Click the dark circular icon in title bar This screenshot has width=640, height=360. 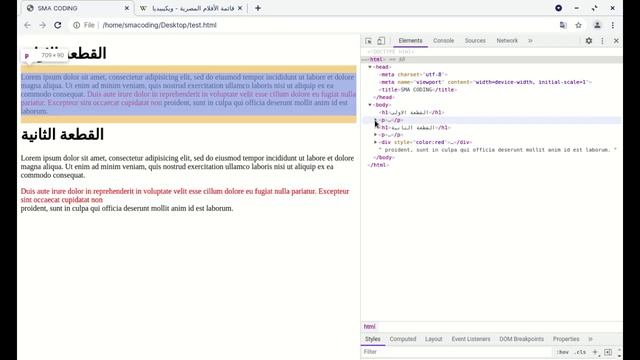[558, 8]
